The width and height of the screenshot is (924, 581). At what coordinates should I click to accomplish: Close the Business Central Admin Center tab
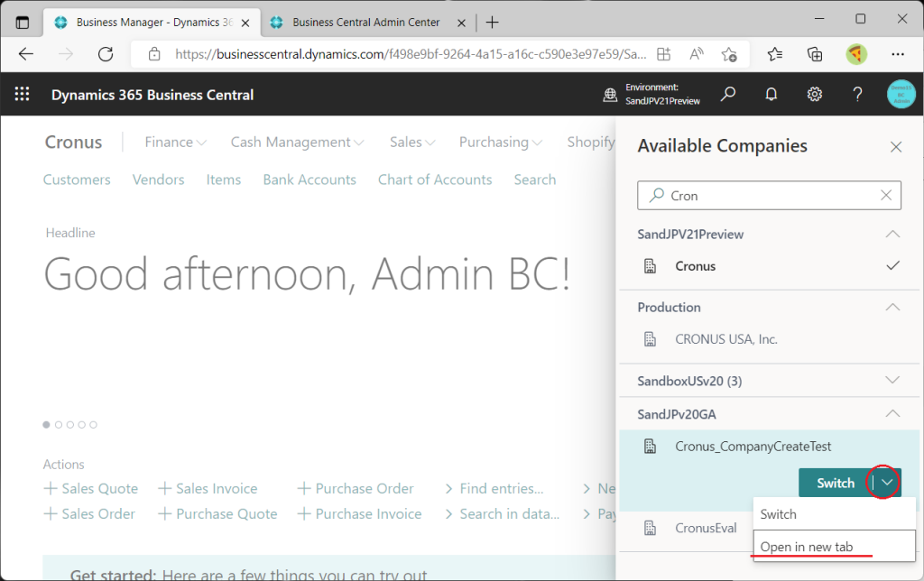tap(461, 23)
